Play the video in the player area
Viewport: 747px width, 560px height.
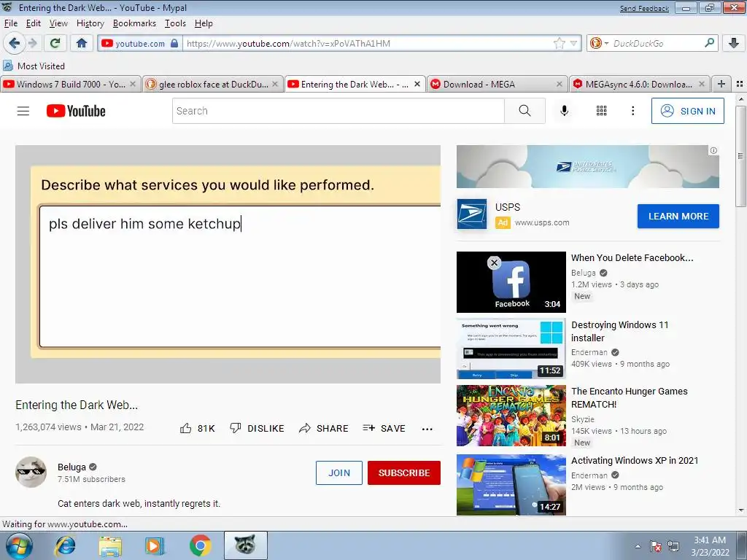228,264
